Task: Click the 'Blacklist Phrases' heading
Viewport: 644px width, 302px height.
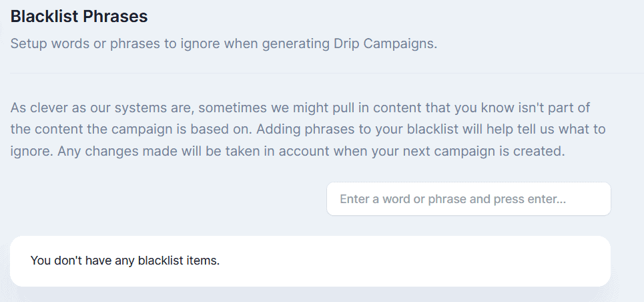Action: click(79, 15)
